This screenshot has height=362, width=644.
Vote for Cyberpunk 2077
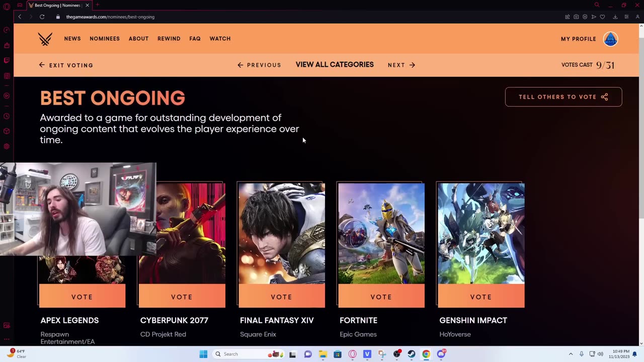182,297
